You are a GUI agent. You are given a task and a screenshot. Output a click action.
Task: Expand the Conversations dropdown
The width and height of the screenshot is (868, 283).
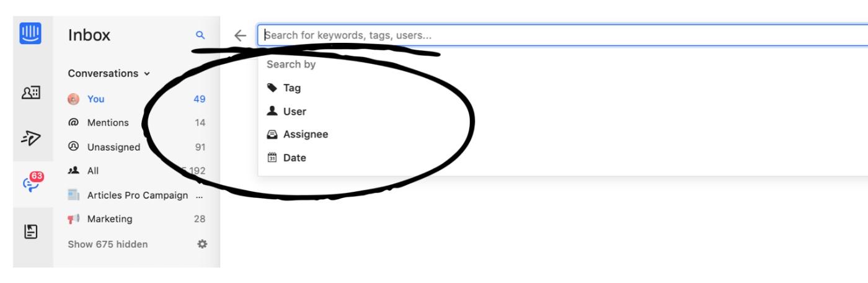pyautogui.click(x=108, y=73)
